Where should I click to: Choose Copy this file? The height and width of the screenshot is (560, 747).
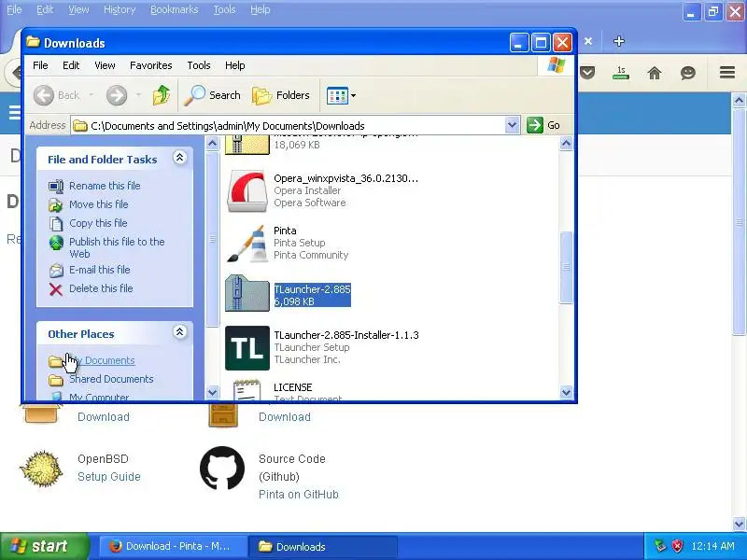coord(98,223)
